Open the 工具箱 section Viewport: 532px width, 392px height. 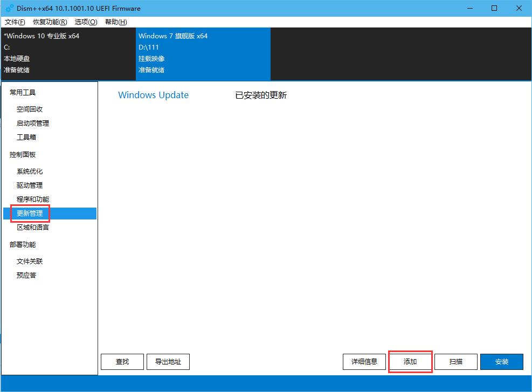click(x=27, y=137)
